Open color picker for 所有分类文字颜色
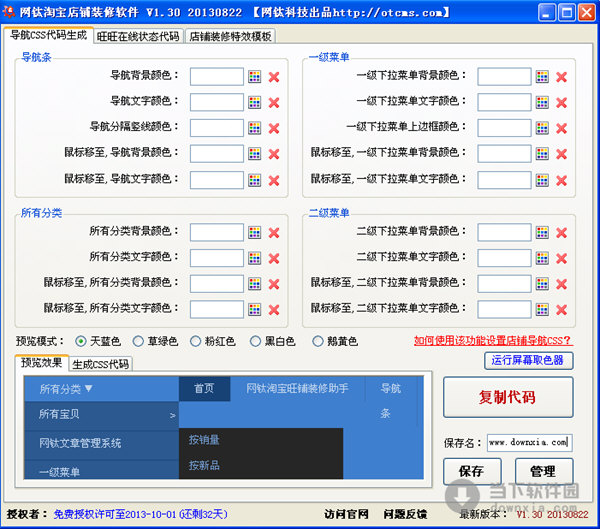600x529 pixels. [254, 258]
